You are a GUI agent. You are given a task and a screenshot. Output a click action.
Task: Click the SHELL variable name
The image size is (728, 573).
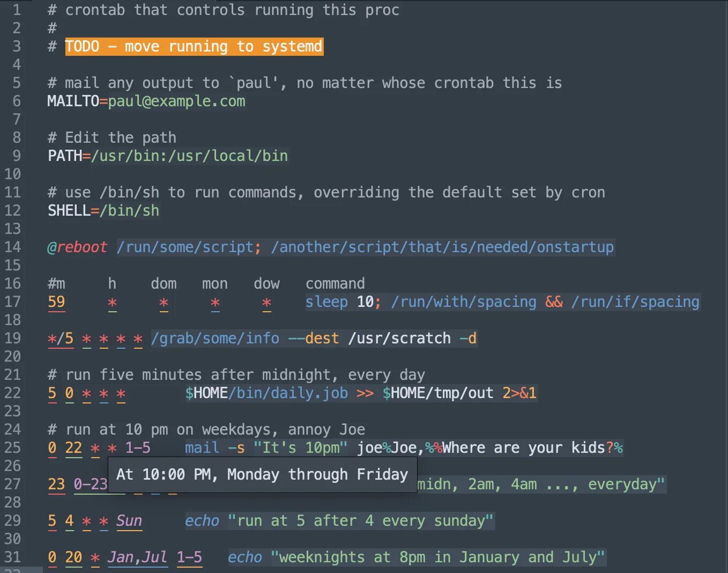pyautogui.click(x=69, y=211)
